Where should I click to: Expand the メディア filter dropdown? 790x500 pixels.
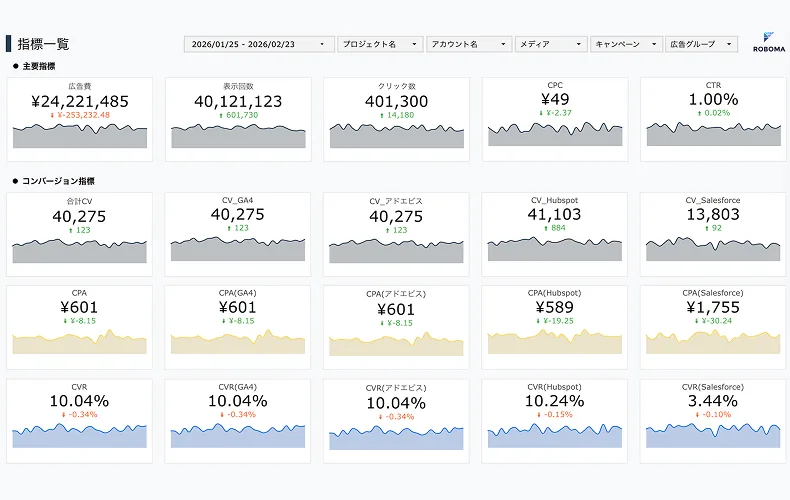(551, 44)
